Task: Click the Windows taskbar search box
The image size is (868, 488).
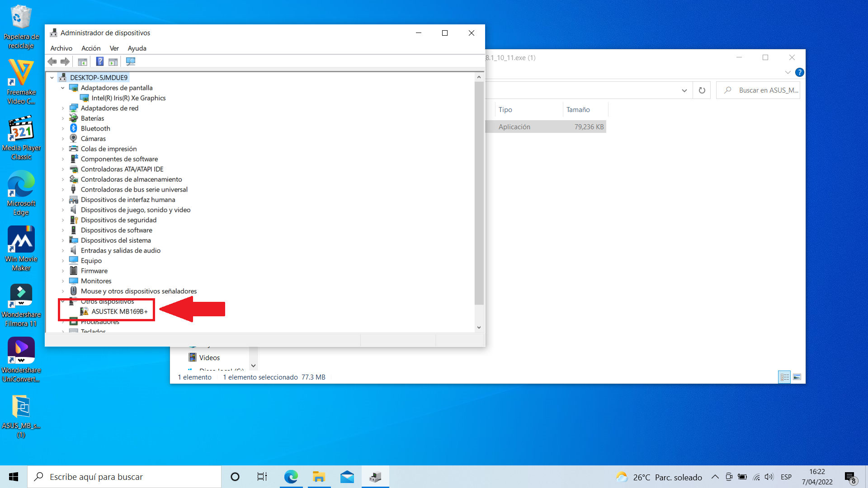Action: pos(124,477)
